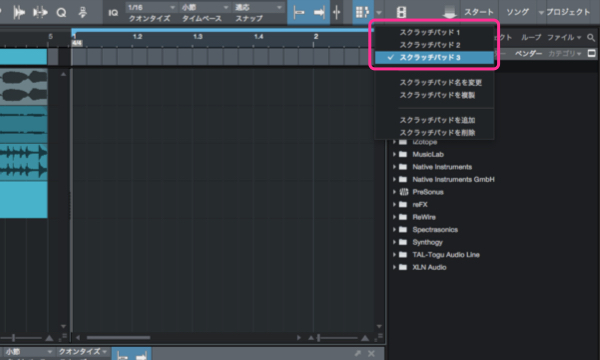The image size is (600, 360).
Task: Click the large down arrow toolbar icon
Action: click(x=449, y=13)
